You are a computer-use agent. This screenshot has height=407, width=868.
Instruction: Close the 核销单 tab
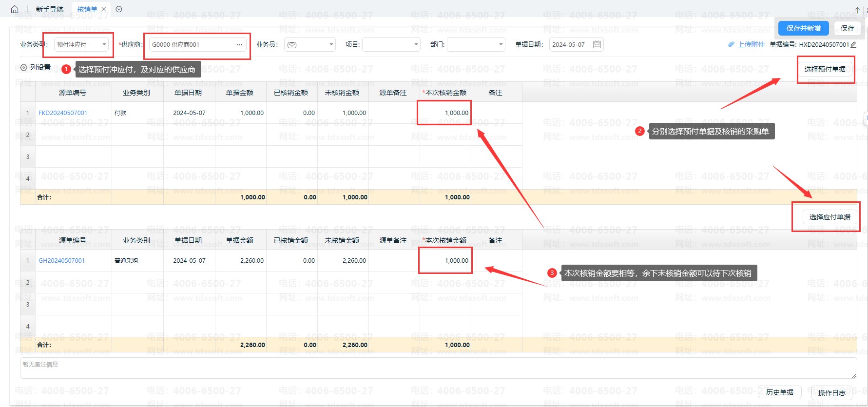(104, 9)
